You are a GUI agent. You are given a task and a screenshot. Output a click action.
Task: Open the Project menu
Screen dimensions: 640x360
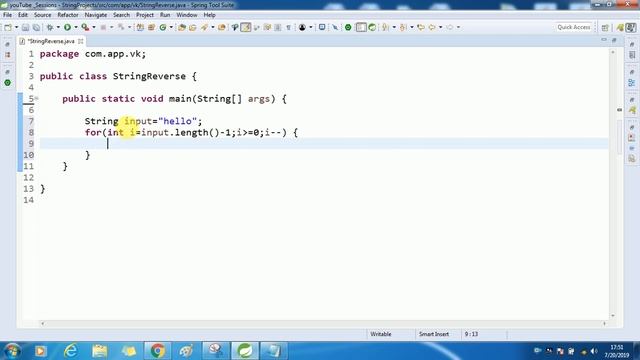click(145, 15)
